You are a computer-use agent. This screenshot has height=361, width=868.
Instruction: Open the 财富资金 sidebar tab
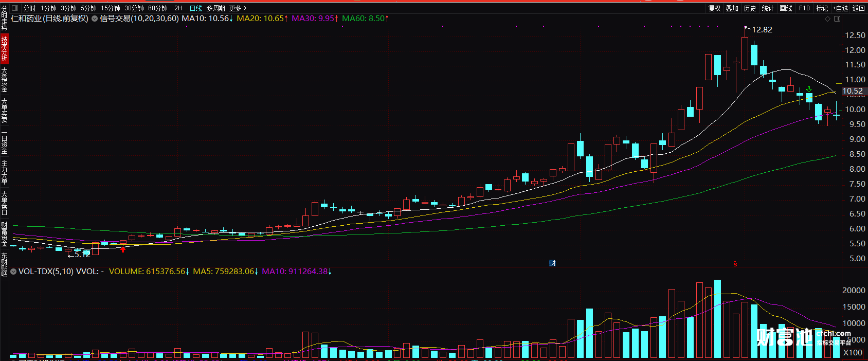[4, 234]
